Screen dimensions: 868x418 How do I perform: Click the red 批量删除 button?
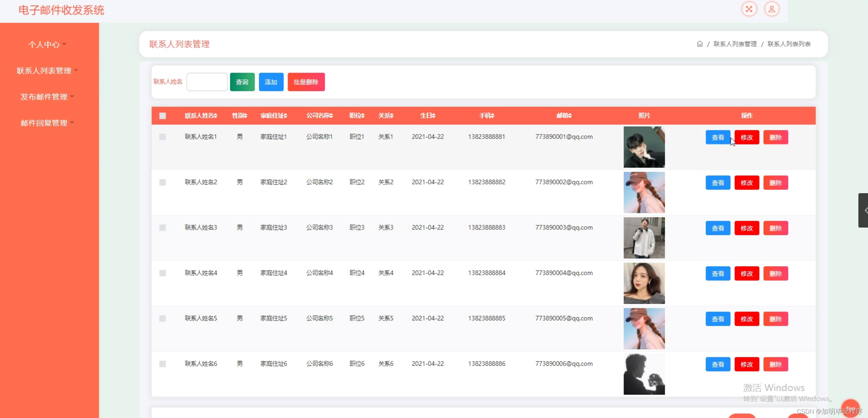306,82
